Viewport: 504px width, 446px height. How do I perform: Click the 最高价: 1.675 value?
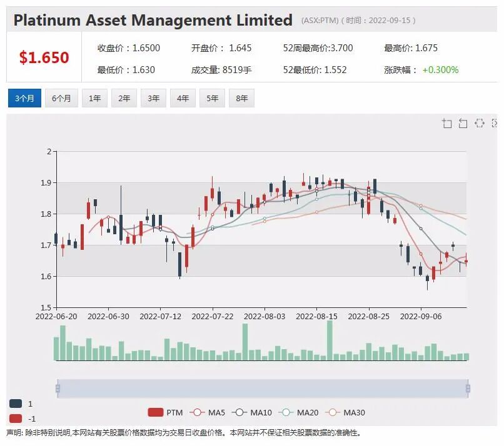pos(411,48)
